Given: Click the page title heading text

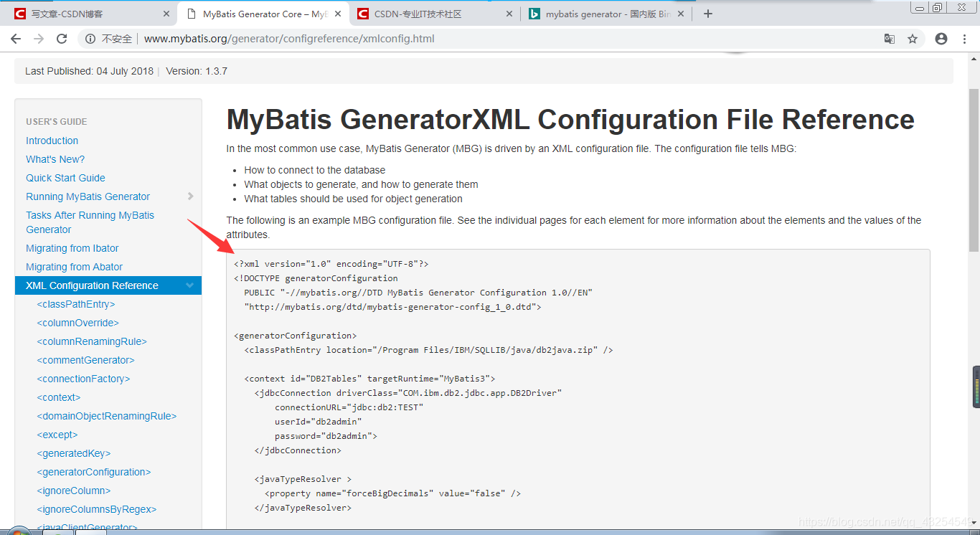Looking at the screenshot, I should (x=570, y=119).
